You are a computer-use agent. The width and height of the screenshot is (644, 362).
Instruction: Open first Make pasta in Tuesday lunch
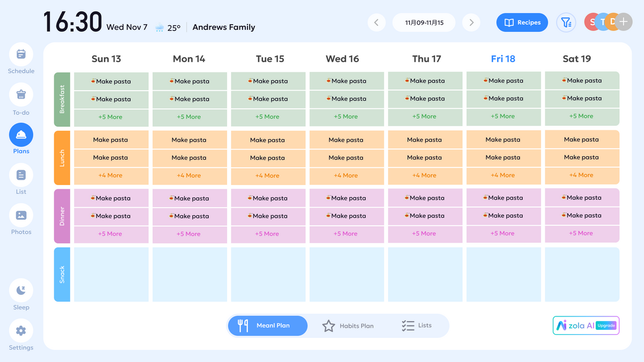click(267, 140)
